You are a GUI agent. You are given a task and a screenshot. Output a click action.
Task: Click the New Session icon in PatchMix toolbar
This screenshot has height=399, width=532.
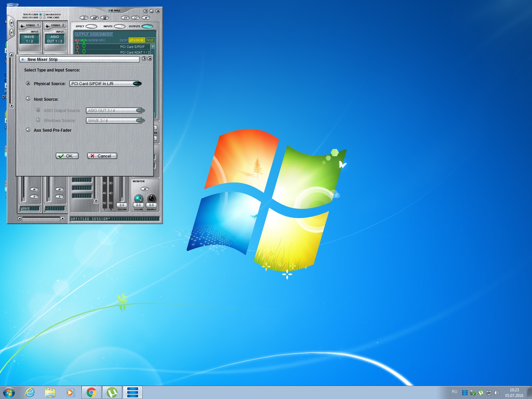tap(84, 18)
